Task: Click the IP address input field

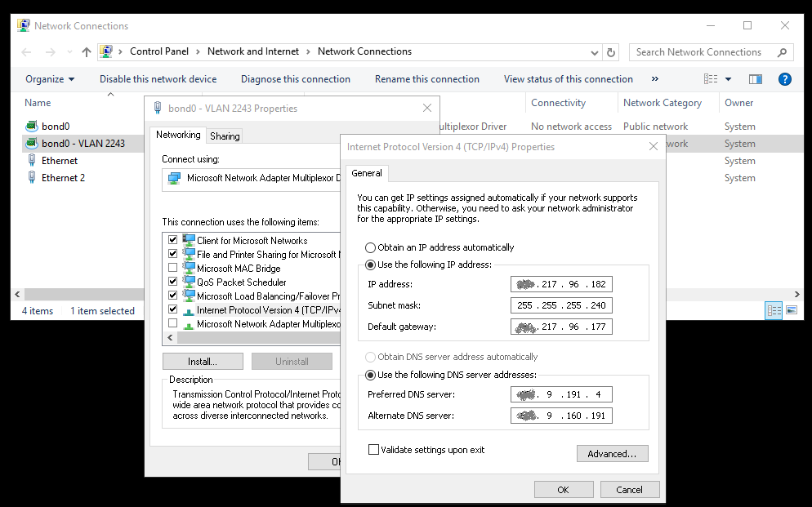Action: 561,284
